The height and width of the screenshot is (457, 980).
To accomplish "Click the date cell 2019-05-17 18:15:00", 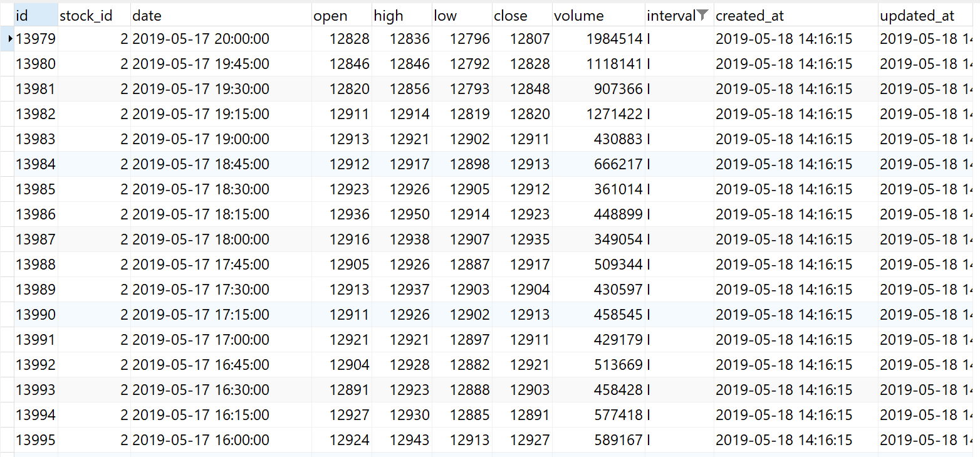I will pos(221,214).
